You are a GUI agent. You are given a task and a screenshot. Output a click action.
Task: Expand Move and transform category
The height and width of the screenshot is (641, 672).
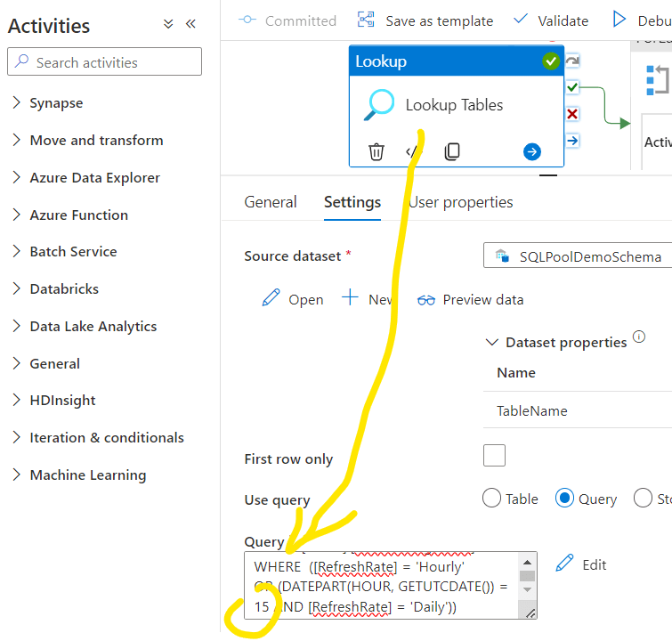coord(17,140)
